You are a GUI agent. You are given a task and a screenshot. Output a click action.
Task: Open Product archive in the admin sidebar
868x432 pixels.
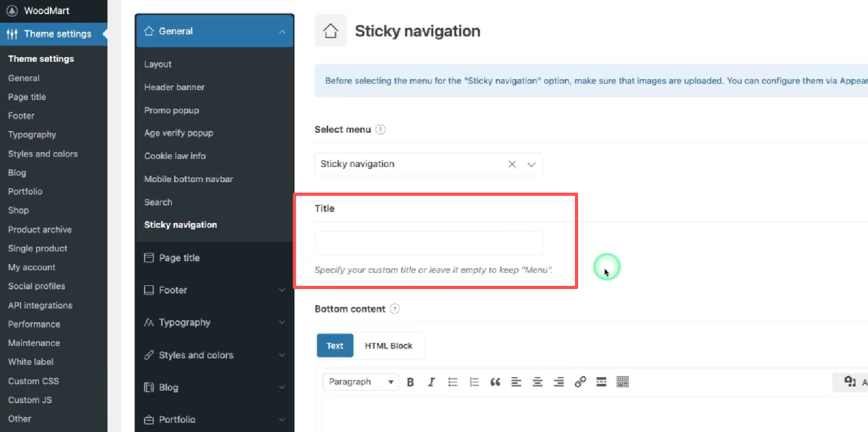click(40, 229)
